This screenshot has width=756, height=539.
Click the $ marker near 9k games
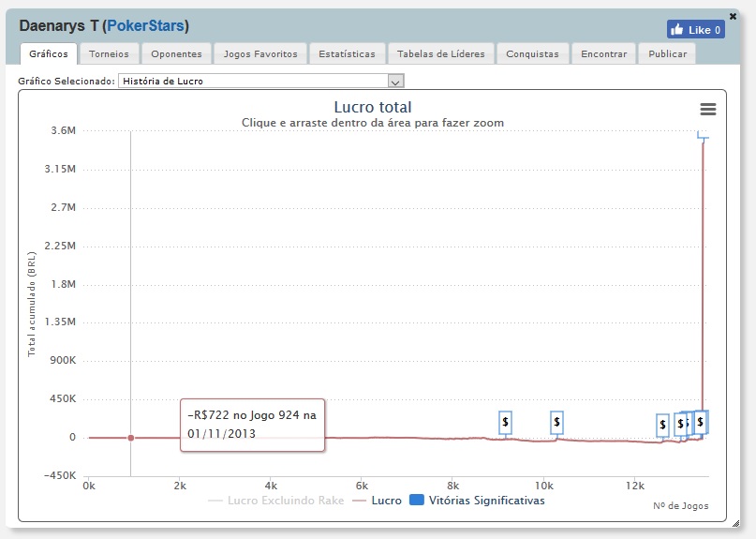click(505, 422)
